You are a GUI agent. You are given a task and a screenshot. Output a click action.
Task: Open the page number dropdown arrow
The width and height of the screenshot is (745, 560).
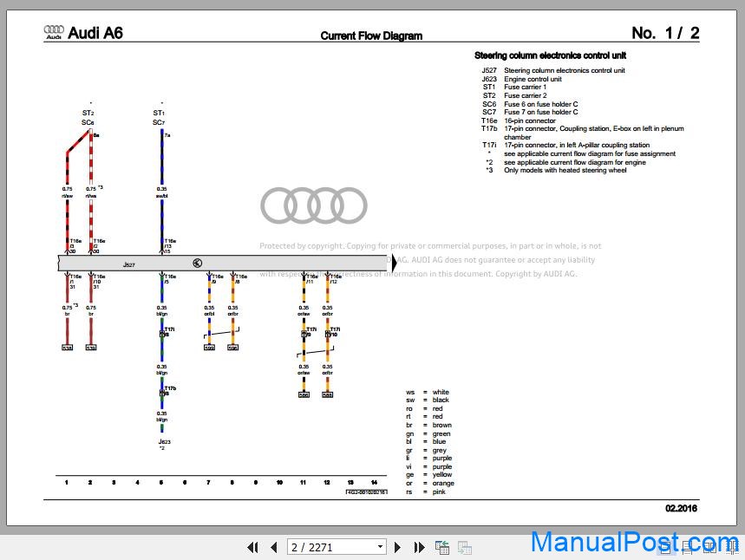[380, 547]
